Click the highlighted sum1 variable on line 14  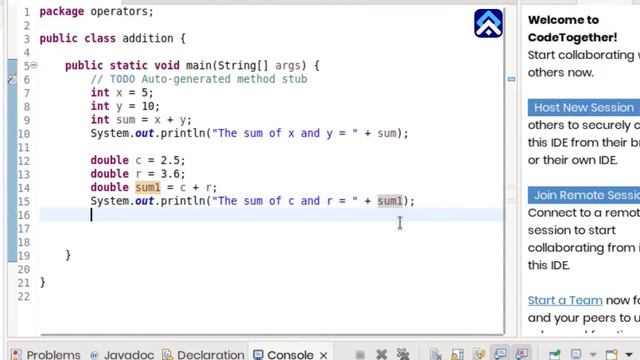148,187
